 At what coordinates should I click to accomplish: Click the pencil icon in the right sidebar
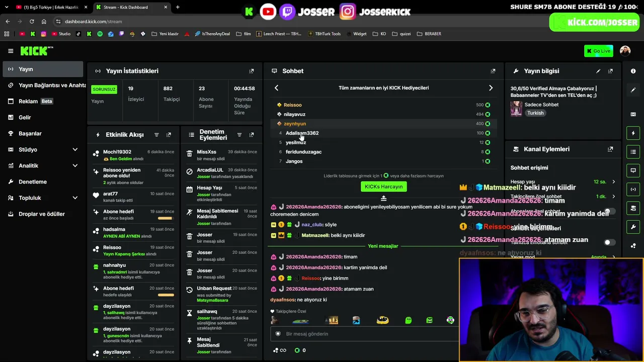633,89
